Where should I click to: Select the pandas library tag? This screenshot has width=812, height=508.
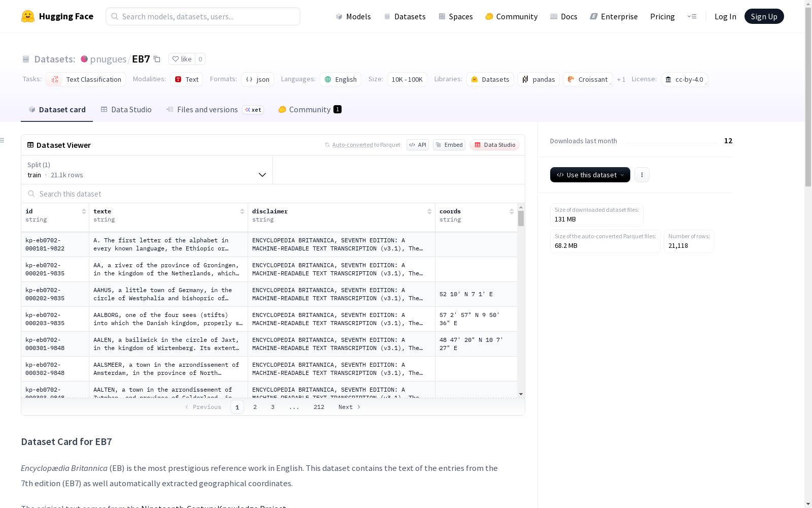pyautogui.click(x=538, y=79)
